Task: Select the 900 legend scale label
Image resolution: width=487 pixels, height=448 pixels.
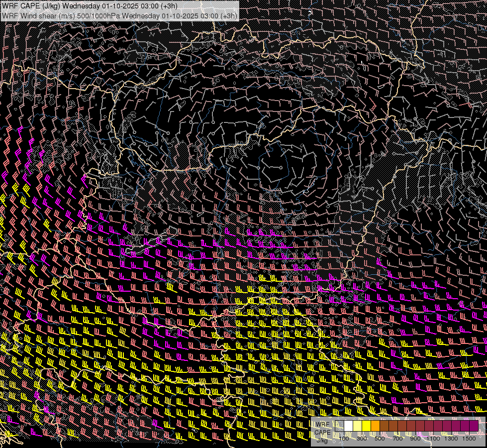Action: [x=415, y=439]
